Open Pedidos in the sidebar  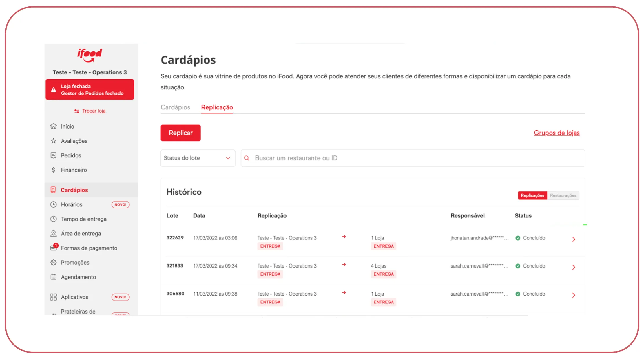point(71,155)
